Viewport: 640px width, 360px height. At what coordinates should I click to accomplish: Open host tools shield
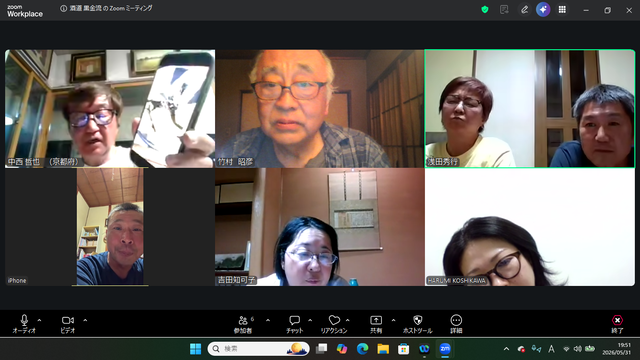click(x=417, y=324)
